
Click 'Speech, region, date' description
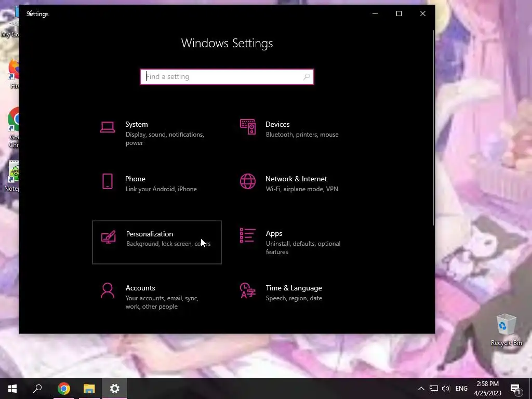(294, 298)
